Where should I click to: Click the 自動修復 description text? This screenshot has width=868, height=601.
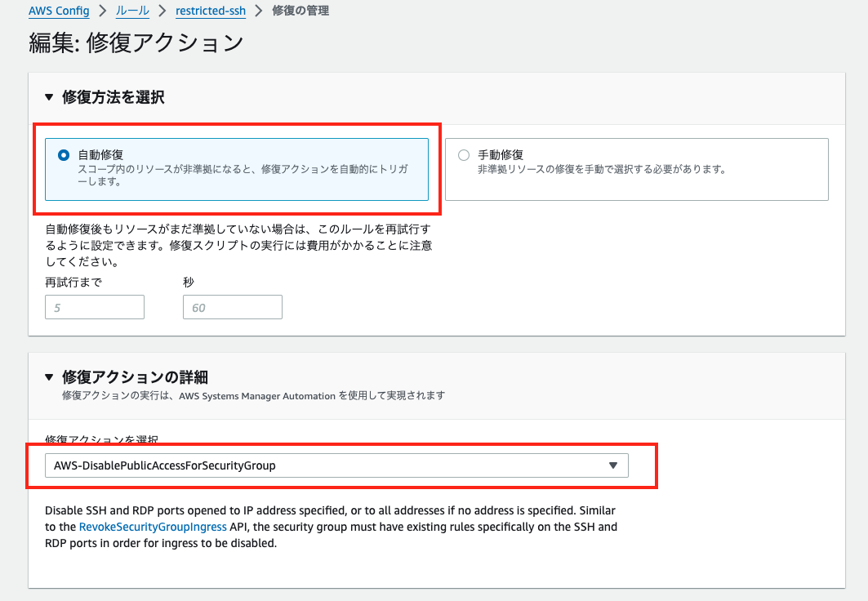tap(243, 175)
